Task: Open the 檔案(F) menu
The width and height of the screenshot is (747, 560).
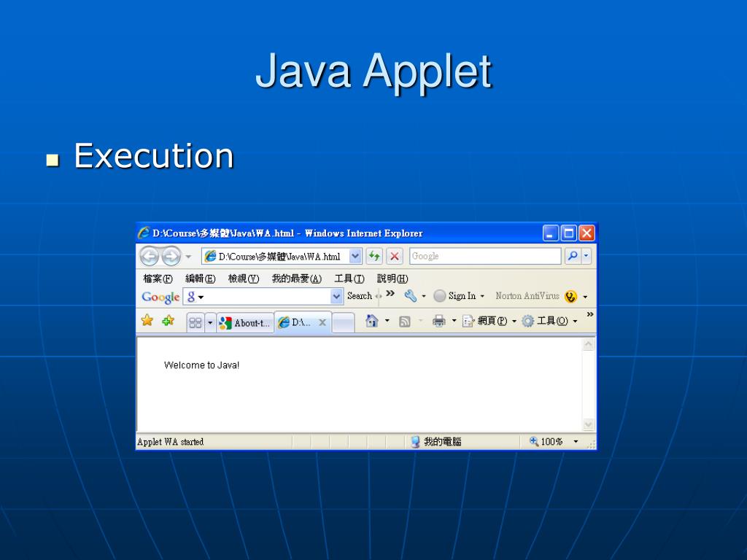Action: pos(158,279)
